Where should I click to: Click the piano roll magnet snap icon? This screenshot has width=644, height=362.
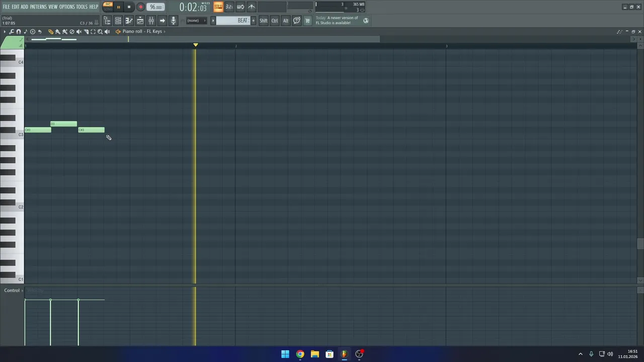19,31
